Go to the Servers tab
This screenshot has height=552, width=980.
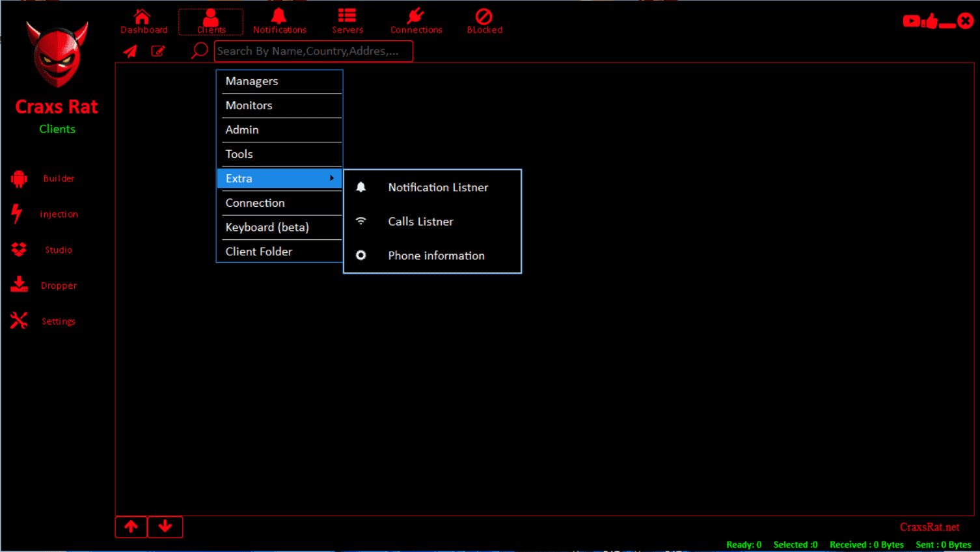pos(347,21)
